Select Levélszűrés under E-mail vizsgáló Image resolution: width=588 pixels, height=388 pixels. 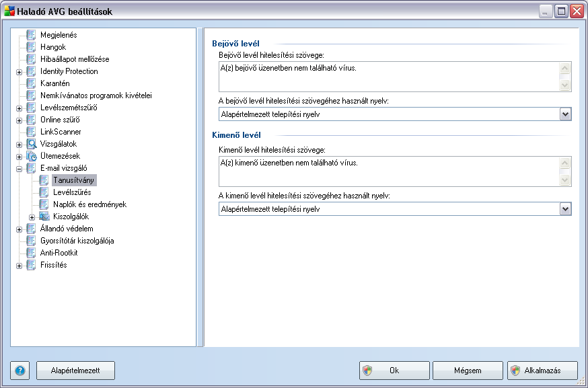tap(72, 192)
